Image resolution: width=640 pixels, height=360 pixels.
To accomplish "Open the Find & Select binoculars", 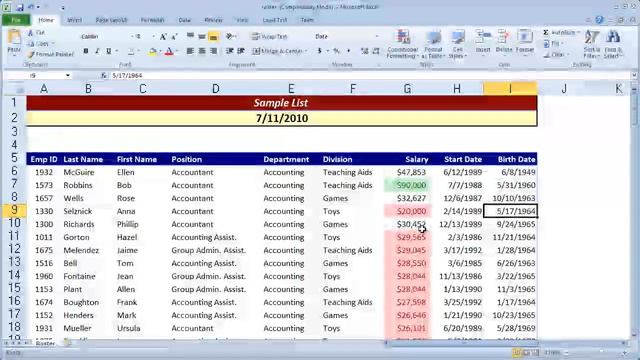I will point(613,44).
